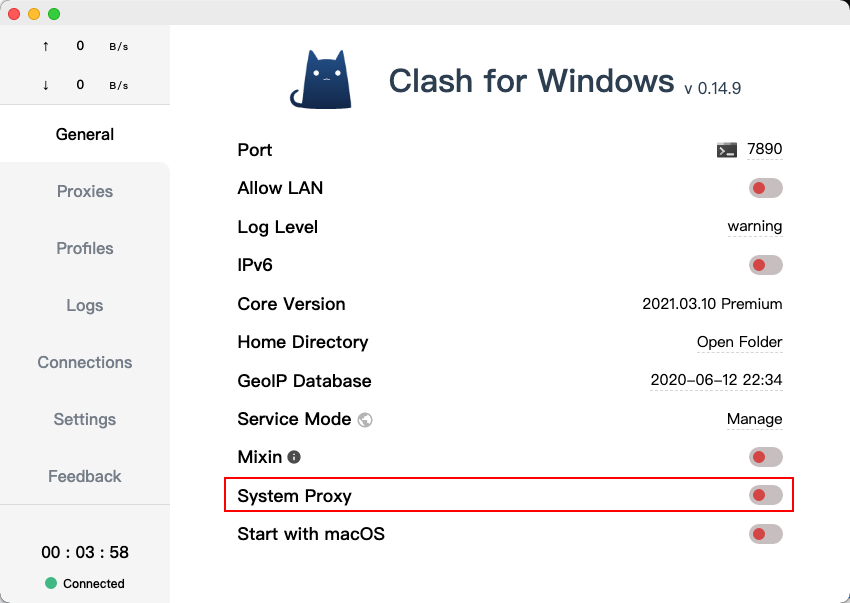The width and height of the screenshot is (850, 603).
Task: Open the Core Version selector
Action: 712,303
